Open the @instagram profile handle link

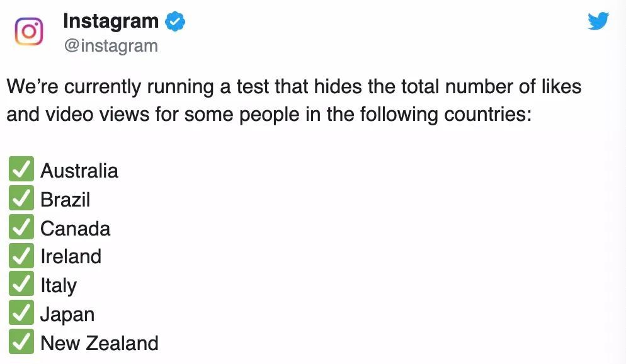(x=110, y=45)
